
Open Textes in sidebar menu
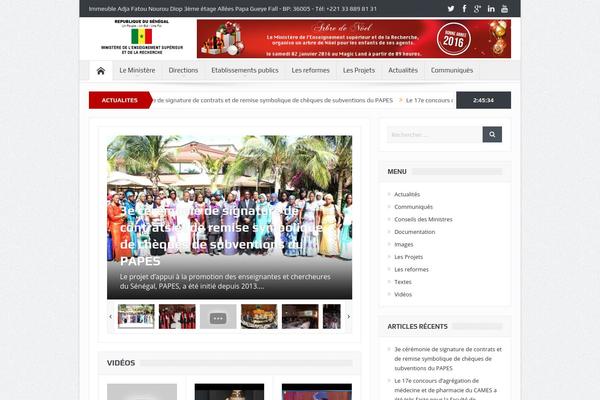pos(403,282)
